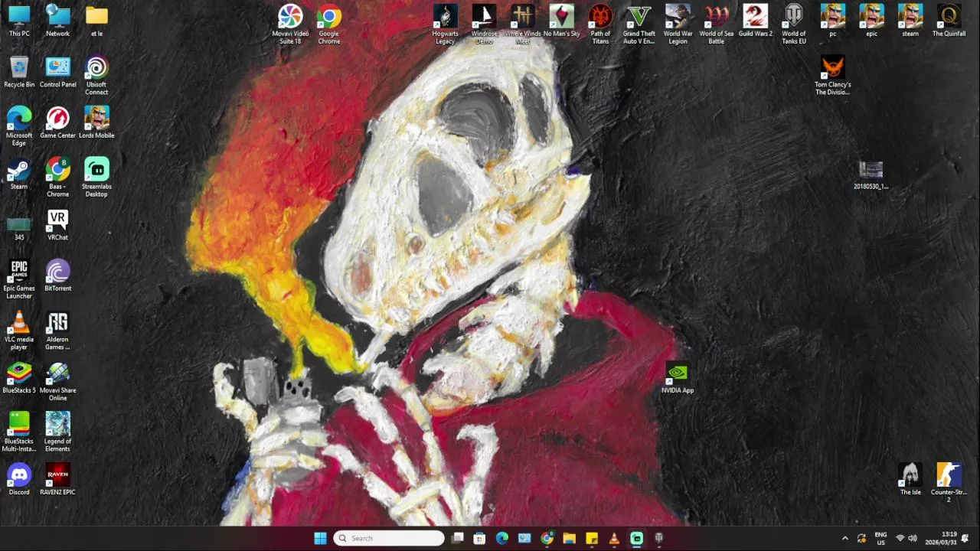The height and width of the screenshot is (551, 980).
Task: Launch Ubisoft Connect from desktop
Action: point(96,76)
